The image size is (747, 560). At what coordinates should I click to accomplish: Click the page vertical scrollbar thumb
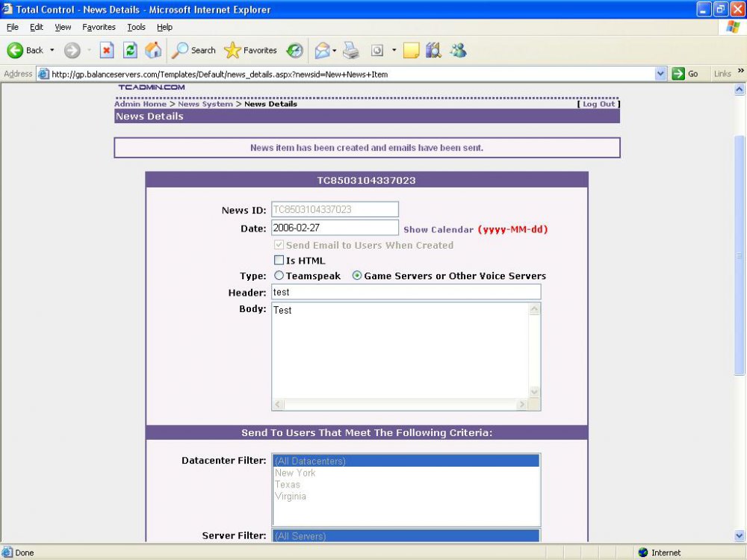point(740,254)
